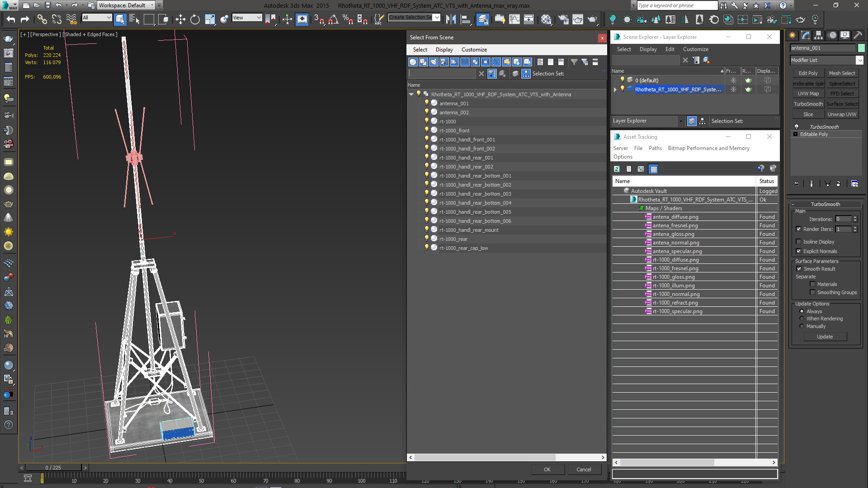Open the reference coordinate View dropdown
868x488 pixels.
[x=247, y=18]
